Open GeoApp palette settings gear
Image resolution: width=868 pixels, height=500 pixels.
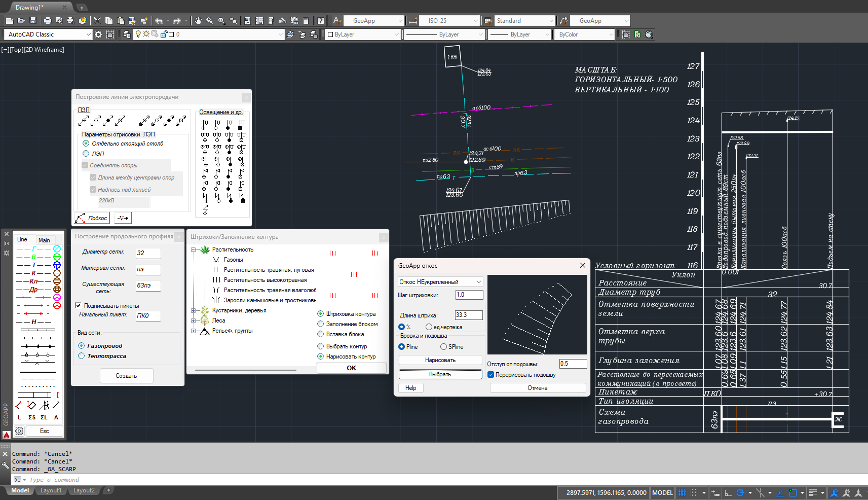click(19, 431)
